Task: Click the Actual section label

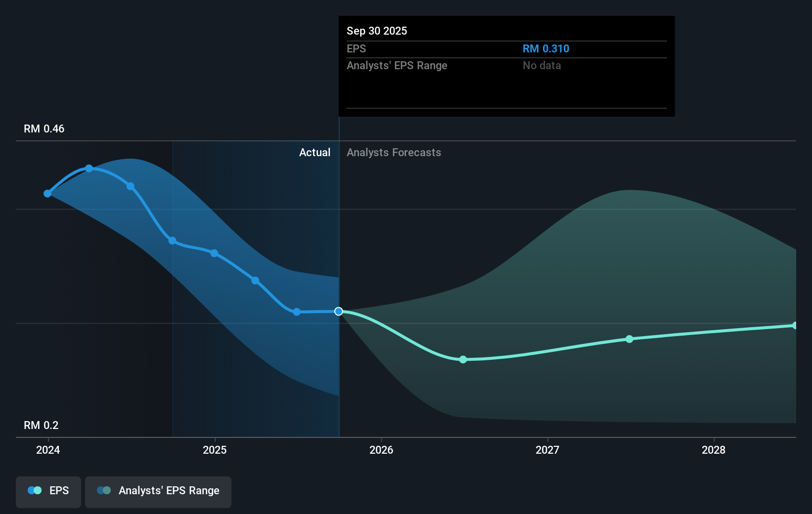Action: (315, 152)
